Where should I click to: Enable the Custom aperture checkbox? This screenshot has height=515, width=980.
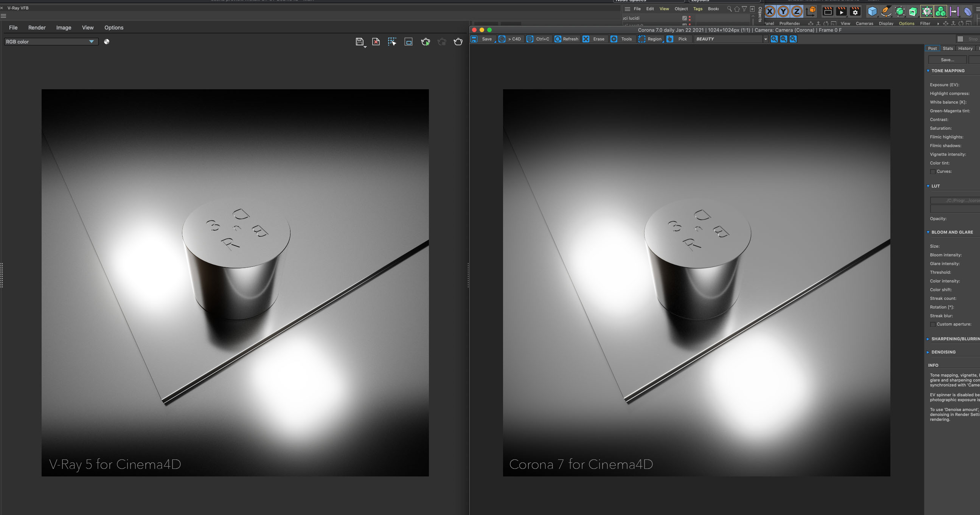[933, 324]
